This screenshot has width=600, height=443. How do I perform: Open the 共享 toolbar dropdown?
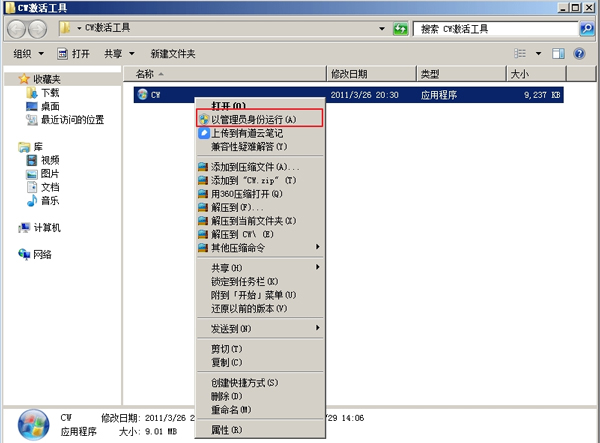pyautogui.click(x=119, y=54)
